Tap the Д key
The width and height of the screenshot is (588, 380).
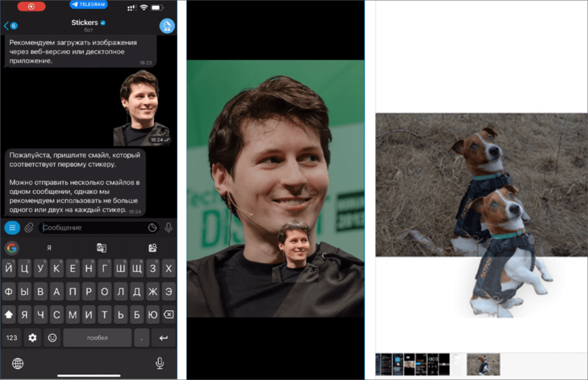pos(137,291)
